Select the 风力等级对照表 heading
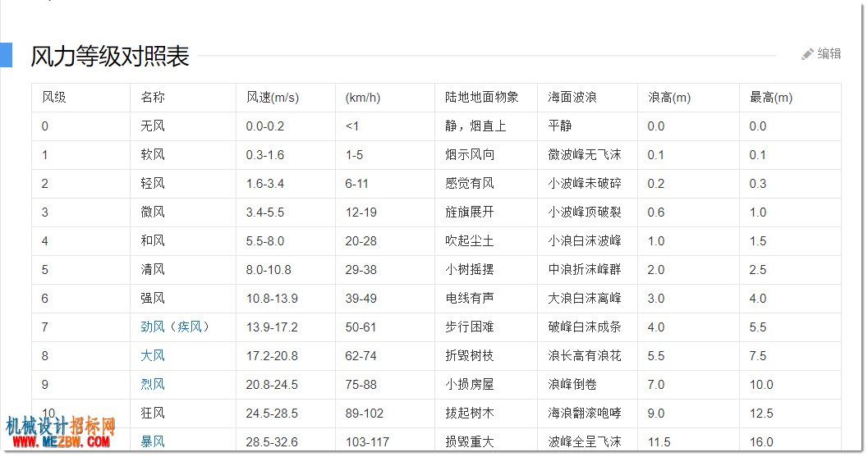 tap(109, 56)
